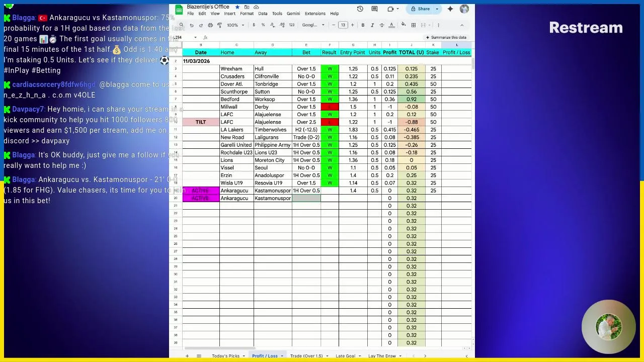This screenshot has height=362, width=644.
Task: Decrease decimal places
Action: click(272, 25)
